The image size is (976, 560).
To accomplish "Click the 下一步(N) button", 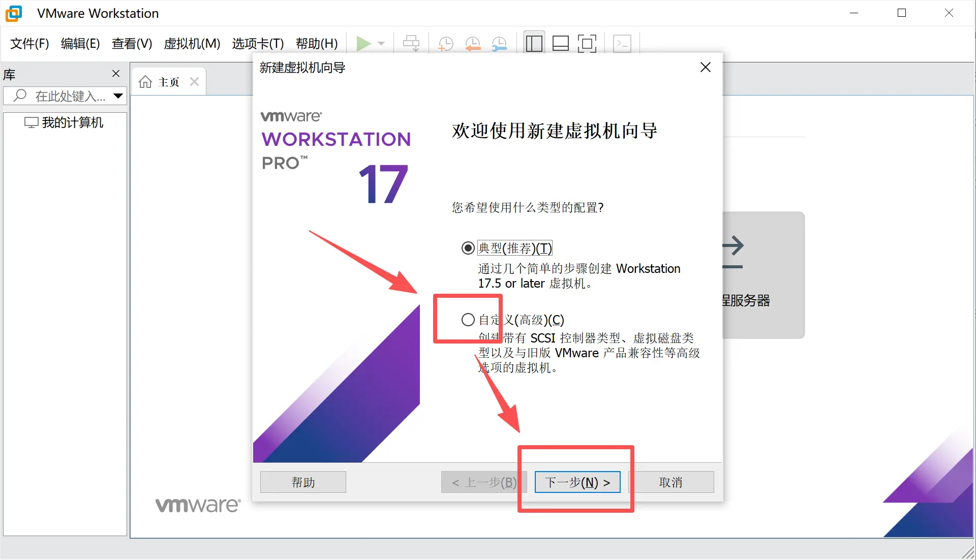I will pyautogui.click(x=577, y=482).
